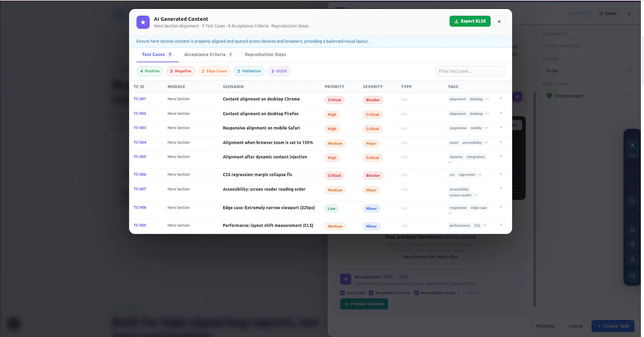Expand test case TC-005 details
Image resolution: width=644 pixels, height=337 pixels.
click(x=501, y=157)
